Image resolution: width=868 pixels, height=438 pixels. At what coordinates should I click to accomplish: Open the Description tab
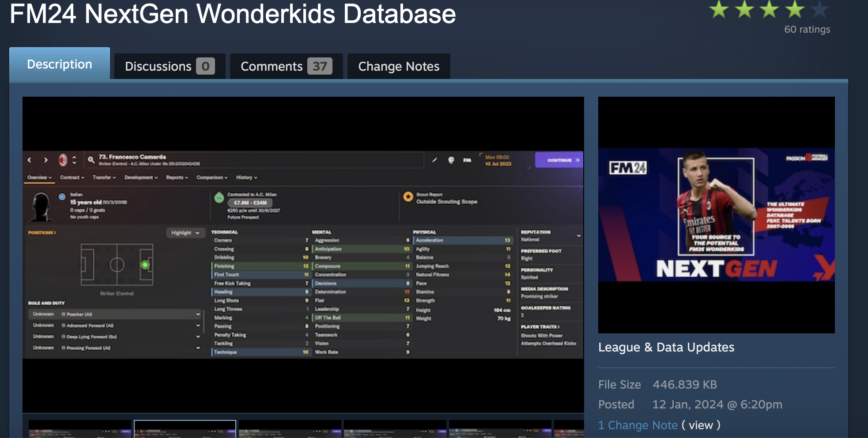click(x=60, y=64)
